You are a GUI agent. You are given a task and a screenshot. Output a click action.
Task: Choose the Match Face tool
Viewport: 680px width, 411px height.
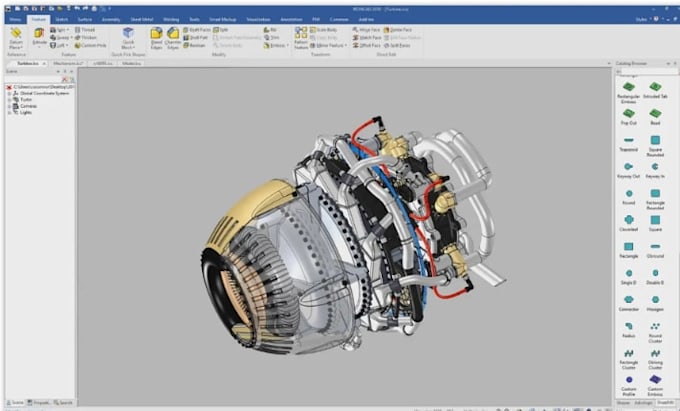click(367, 38)
